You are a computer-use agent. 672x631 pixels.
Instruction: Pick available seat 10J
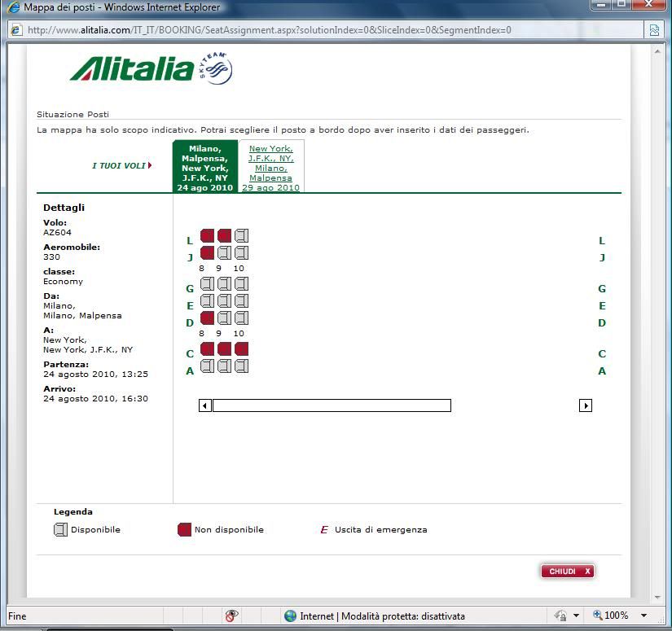[x=242, y=252]
